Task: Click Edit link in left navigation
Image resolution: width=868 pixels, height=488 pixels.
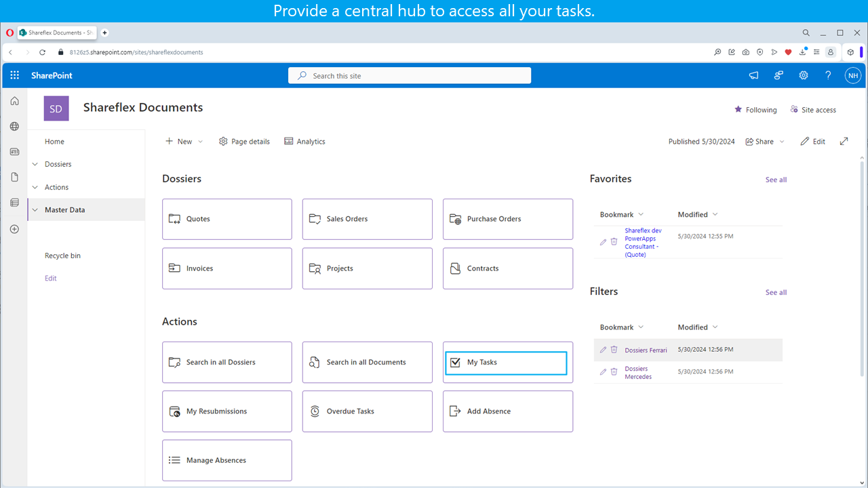Action: click(x=51, y=279)
